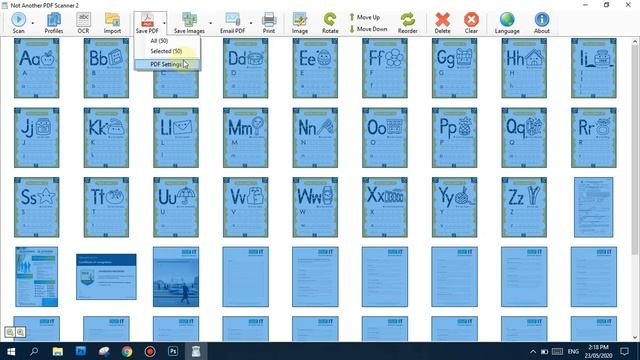Open Photoshop from the taskbar
This screenshot has width=640, height=360.
tap(173, 351)
